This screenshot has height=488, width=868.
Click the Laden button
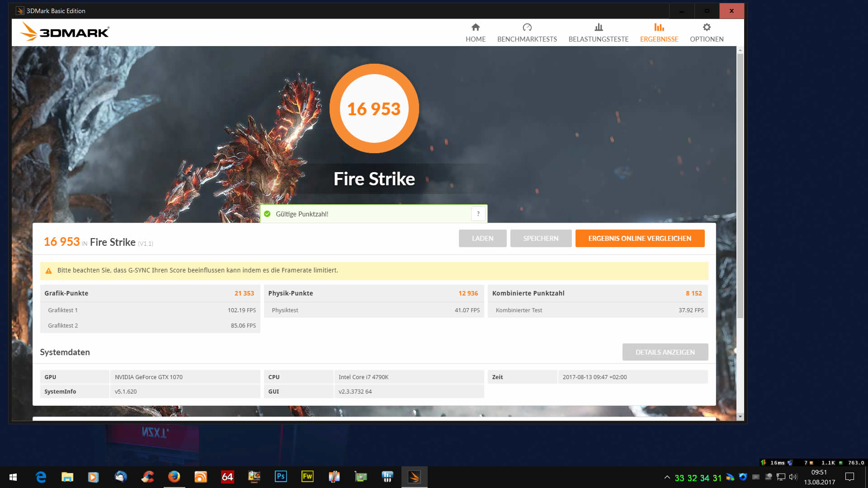pyautogui.click(x=482, y=239)
